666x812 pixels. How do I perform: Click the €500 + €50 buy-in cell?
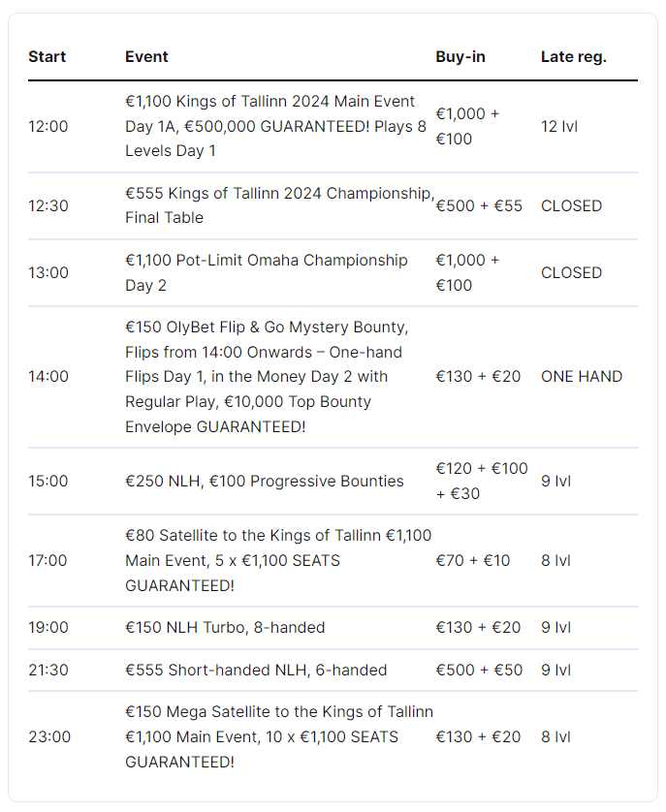click(478, 670)
